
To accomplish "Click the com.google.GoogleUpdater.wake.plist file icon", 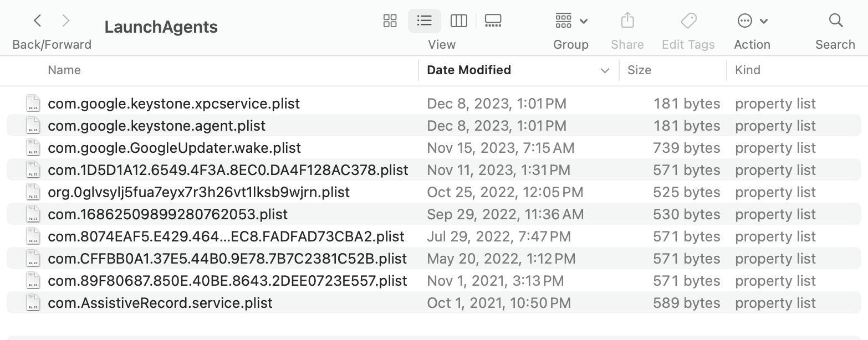I will click(x=33, y=148).
